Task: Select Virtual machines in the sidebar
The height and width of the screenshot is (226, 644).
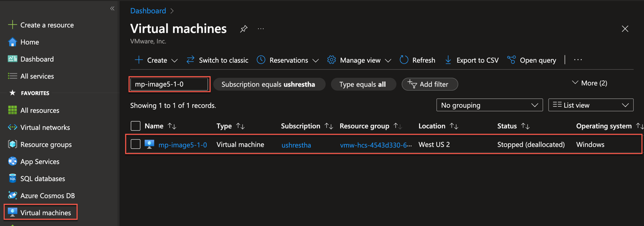Action: 41,212
